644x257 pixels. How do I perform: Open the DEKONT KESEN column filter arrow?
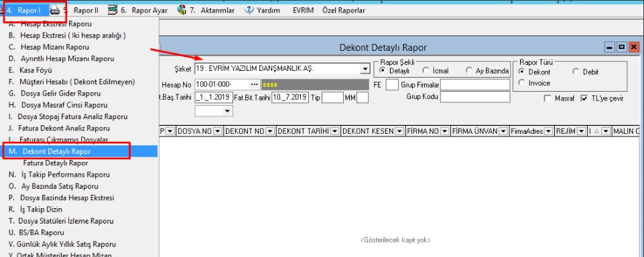click(x=399, y=131)
